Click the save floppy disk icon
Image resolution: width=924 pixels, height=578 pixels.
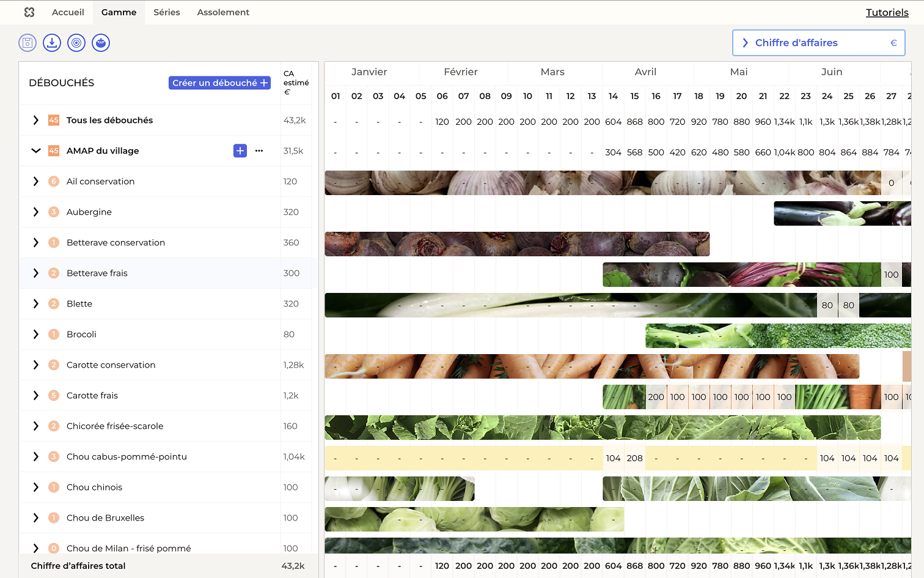[x=28, y=43]
